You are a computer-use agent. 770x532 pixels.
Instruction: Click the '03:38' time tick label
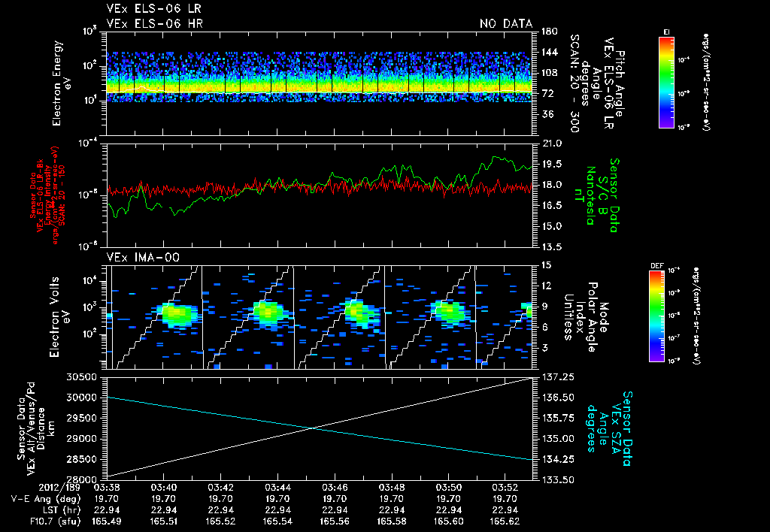coord(106,488)
